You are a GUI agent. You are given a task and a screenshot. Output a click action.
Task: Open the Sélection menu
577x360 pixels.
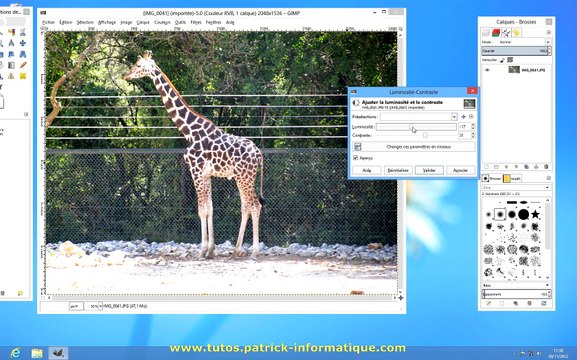[x=85, y=22]
